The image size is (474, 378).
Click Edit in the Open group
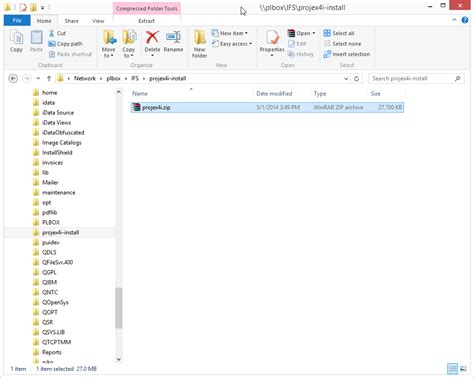point(297,44)
